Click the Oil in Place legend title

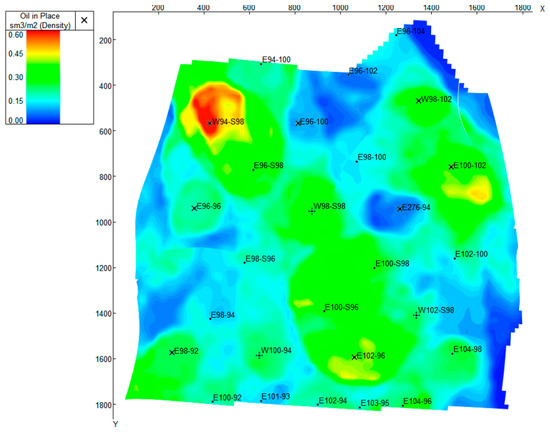[40, 21]
